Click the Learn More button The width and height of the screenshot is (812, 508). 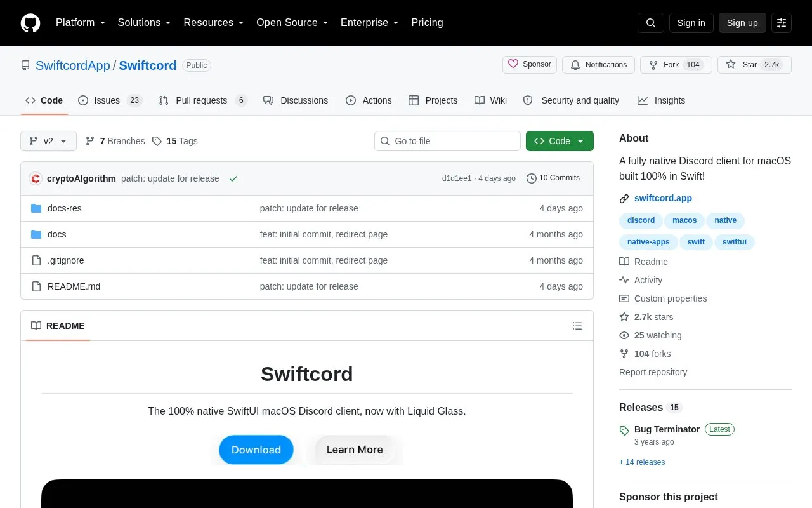355,450
